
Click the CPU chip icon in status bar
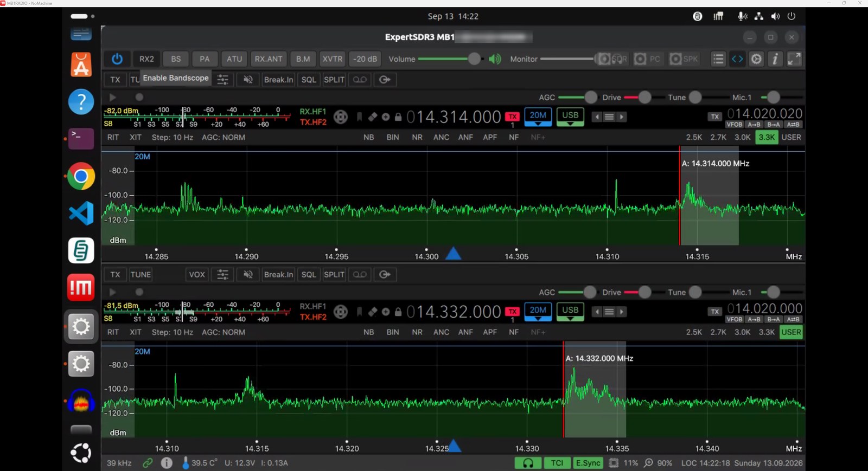614,463
